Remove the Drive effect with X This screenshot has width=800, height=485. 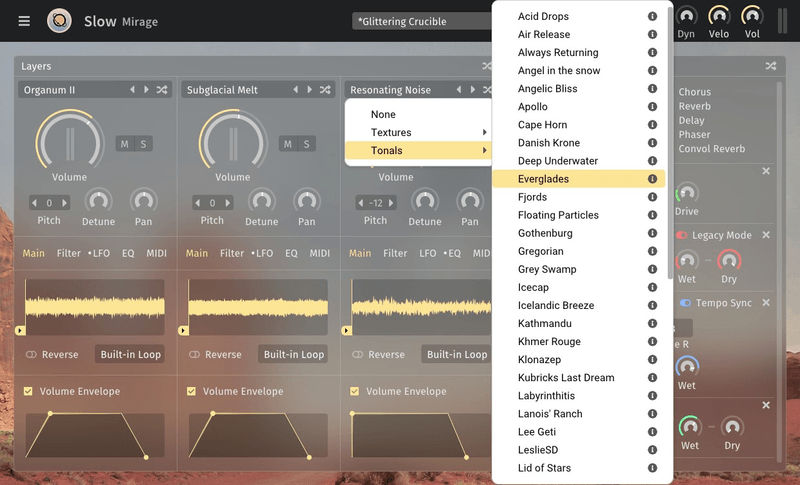pos(766,171)
